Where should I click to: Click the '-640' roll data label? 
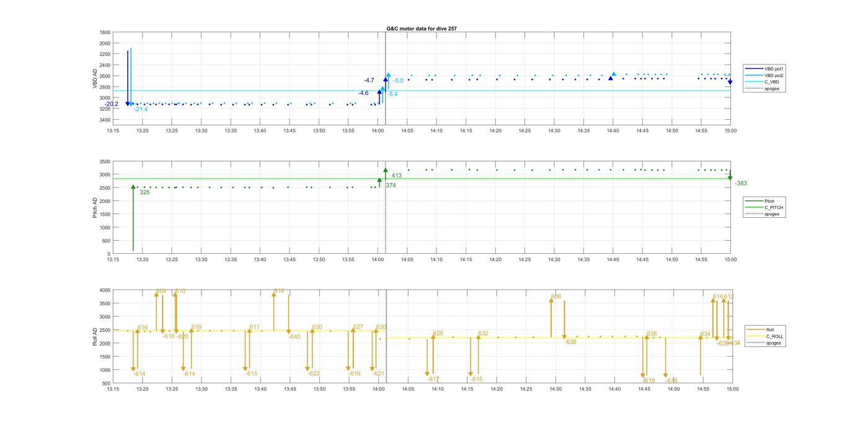[x=294, y=337]
